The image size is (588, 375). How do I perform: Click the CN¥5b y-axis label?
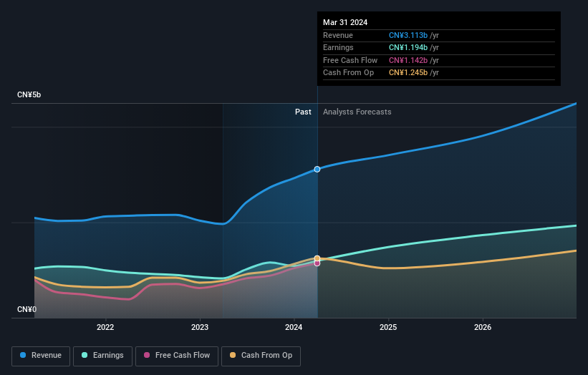29,94
